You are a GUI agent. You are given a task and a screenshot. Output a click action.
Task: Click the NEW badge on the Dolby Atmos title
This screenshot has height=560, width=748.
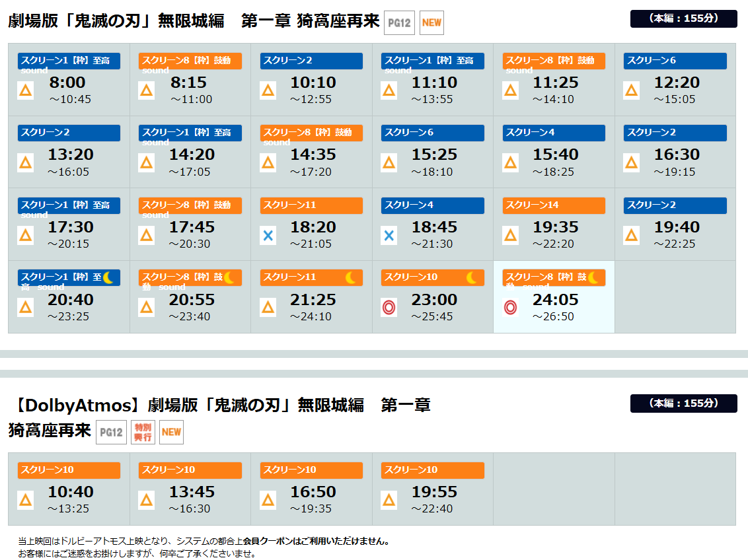tap(171, 433)
